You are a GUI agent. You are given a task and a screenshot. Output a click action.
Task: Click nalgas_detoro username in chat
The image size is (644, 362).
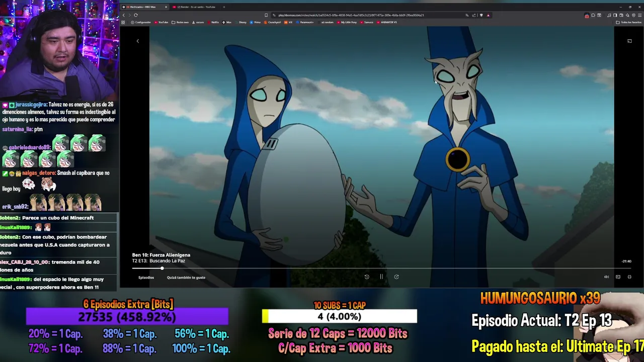click(x=38, y=173)
